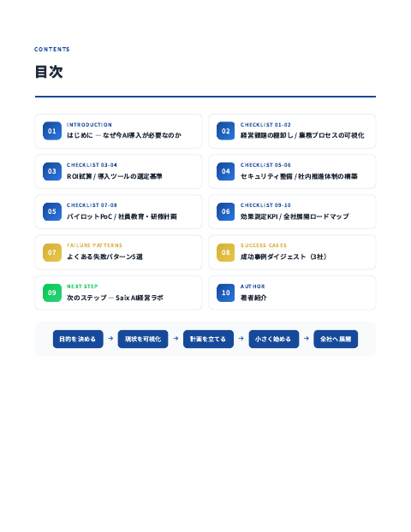411x532 pixels.
Task: Click the SUCCESS CASES label
Action: click(264, 245)
